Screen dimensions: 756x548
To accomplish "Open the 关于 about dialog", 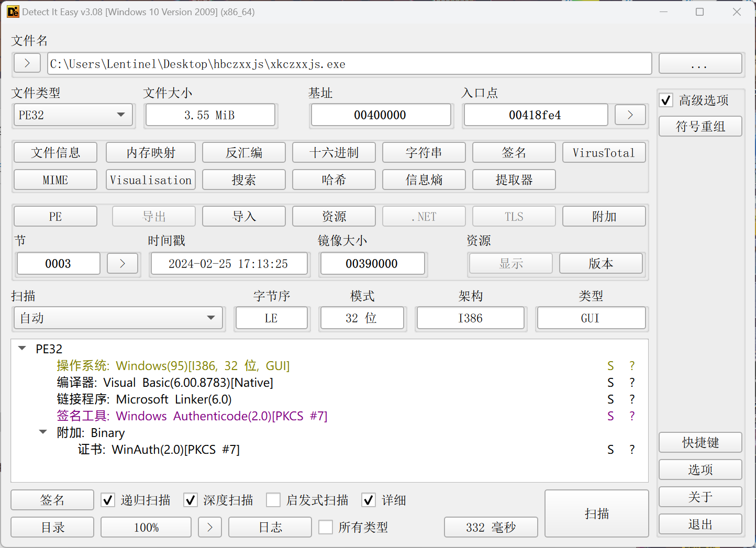I will (x=701, y=497).
